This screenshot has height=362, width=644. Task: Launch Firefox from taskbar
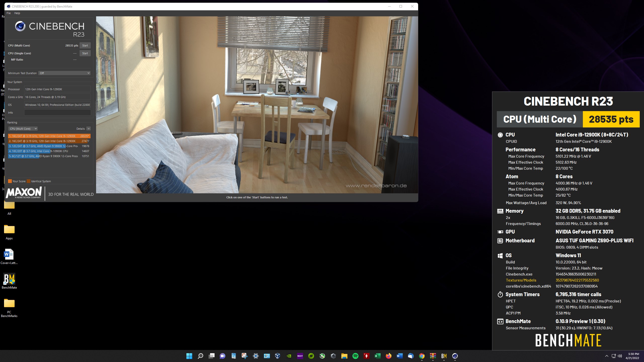point(388,356)
